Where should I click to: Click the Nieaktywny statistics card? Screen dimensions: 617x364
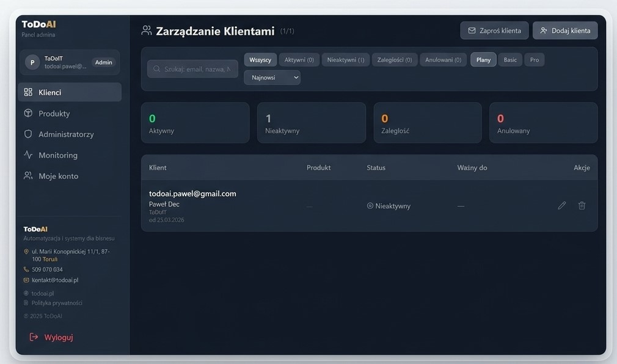pos(311,123)
